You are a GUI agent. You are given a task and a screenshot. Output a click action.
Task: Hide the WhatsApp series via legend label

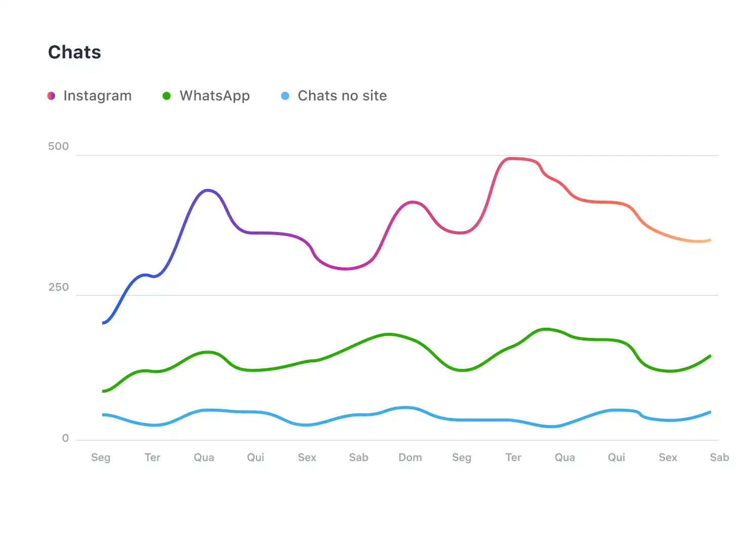pos(214,96)
